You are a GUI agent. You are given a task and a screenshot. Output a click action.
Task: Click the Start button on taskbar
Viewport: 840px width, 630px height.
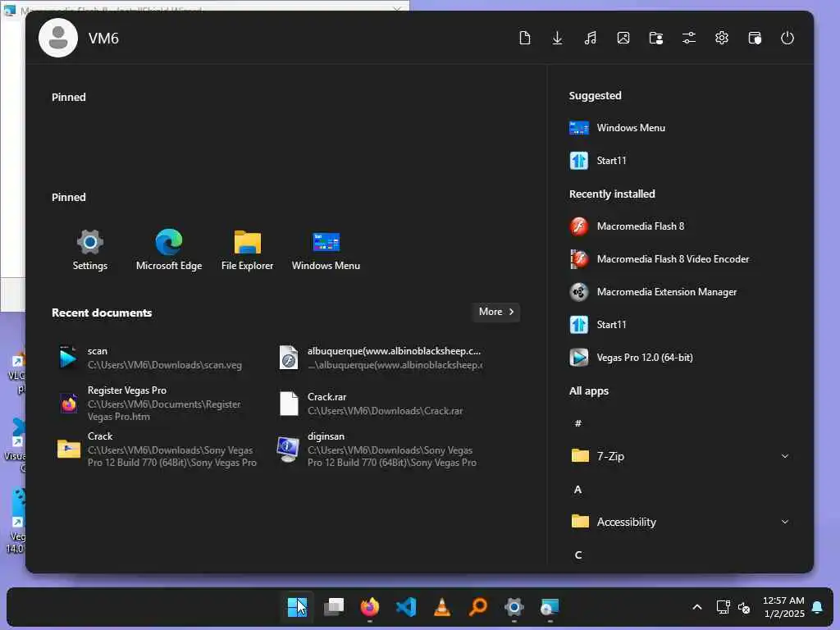297,607
